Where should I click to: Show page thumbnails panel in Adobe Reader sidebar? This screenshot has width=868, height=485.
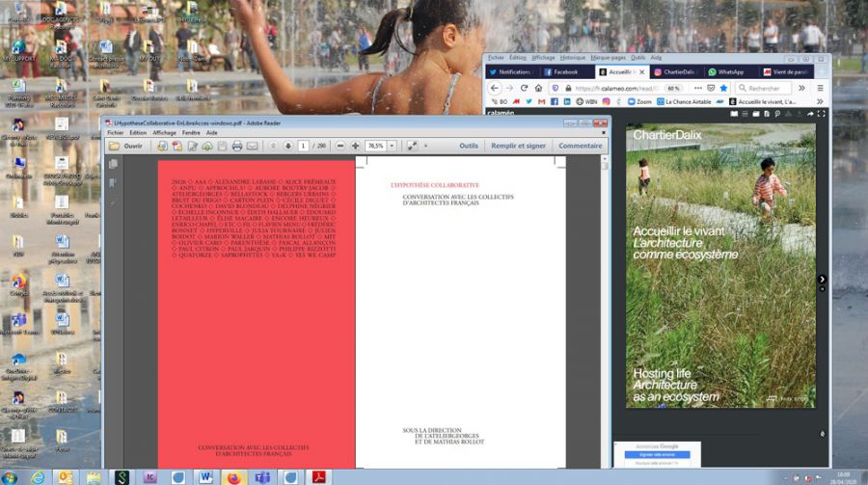(113, 164)
